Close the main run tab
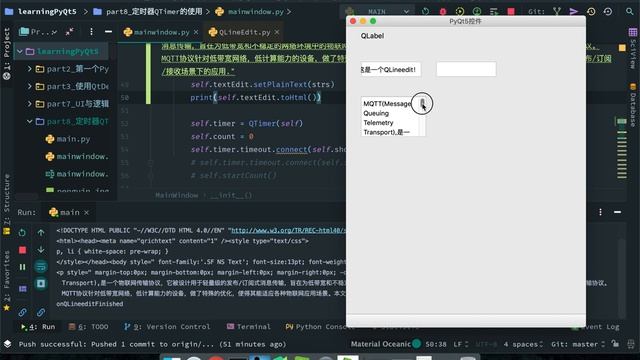 point(87,213)
